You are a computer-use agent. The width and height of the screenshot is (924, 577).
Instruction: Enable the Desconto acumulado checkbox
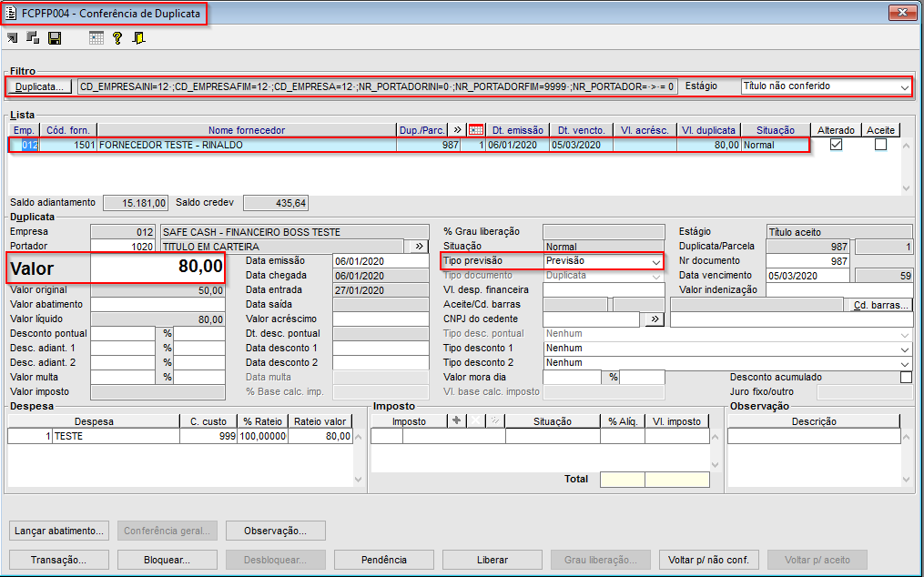[x=905, y=377]
